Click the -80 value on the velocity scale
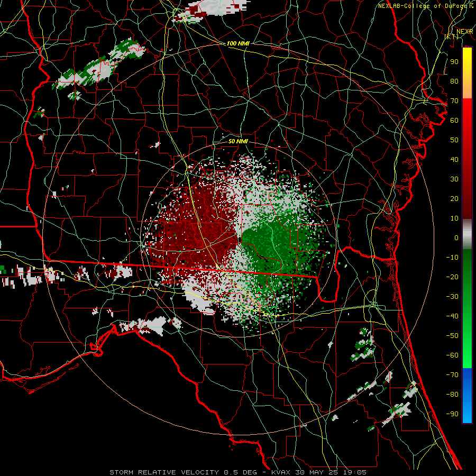Screen dimensions: 476x476 tap(452, 395)
